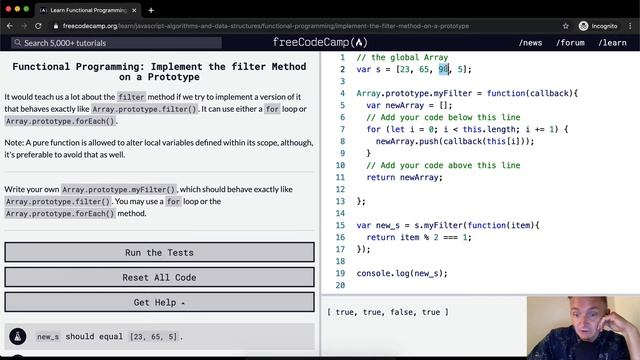The width and height of the screenshot is (640, 360).
Task: Select the Learn Functional Programming tab
Action: click(88, 11)
